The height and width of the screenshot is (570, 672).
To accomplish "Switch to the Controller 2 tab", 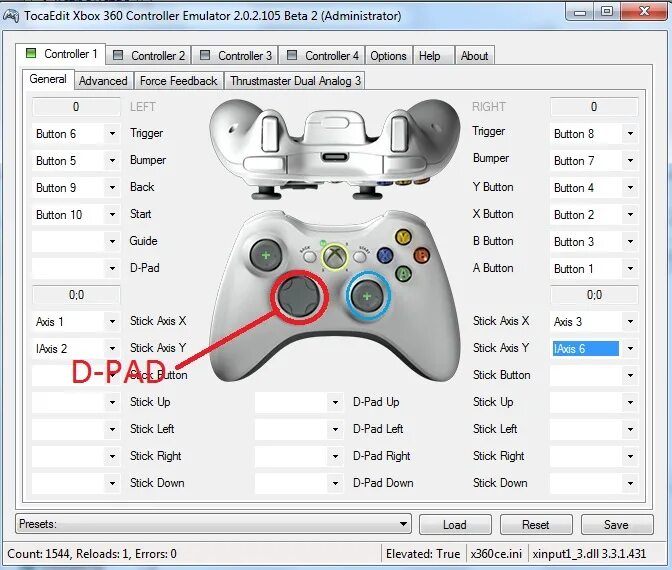I will point(148,55).
